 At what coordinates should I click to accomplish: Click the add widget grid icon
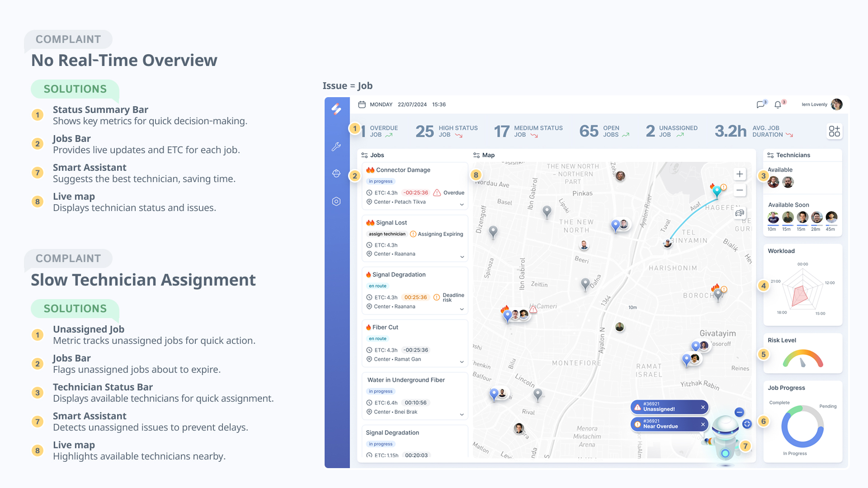point(834,131)
